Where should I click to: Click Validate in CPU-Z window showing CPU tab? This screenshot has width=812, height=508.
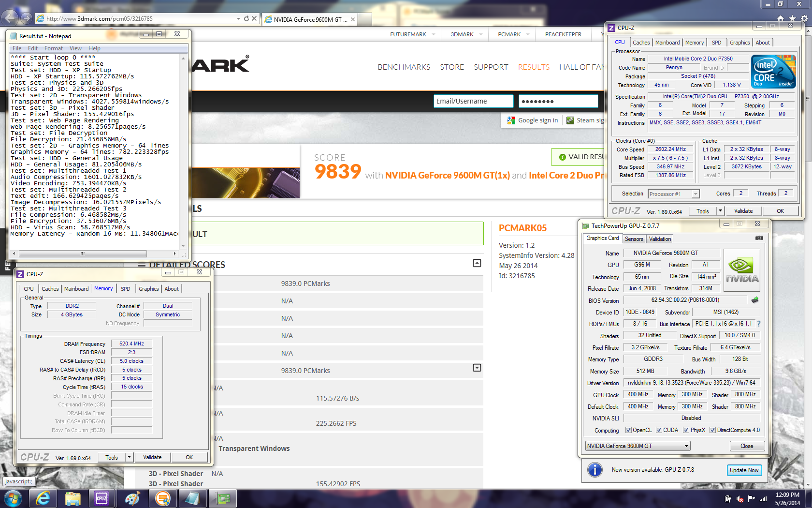743,211
